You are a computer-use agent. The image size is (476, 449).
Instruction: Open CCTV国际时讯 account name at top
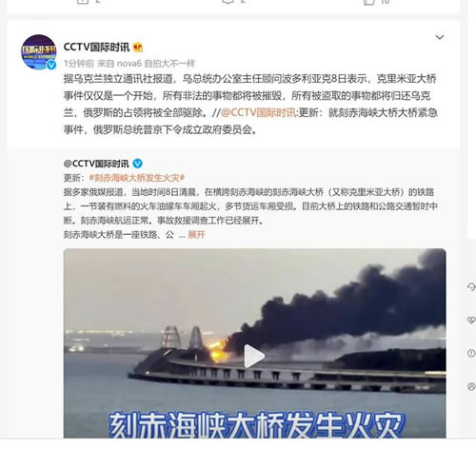[96, 48]
